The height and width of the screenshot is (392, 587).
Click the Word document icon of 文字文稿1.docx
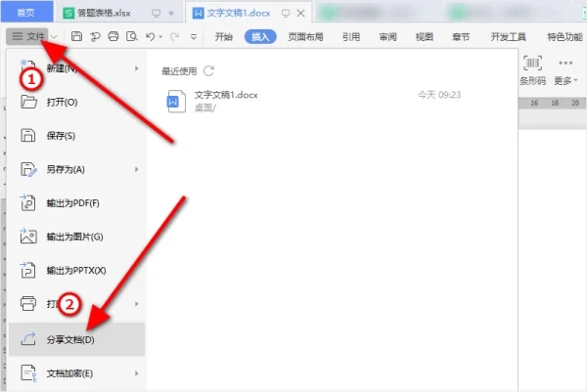[x=176, y=101]
